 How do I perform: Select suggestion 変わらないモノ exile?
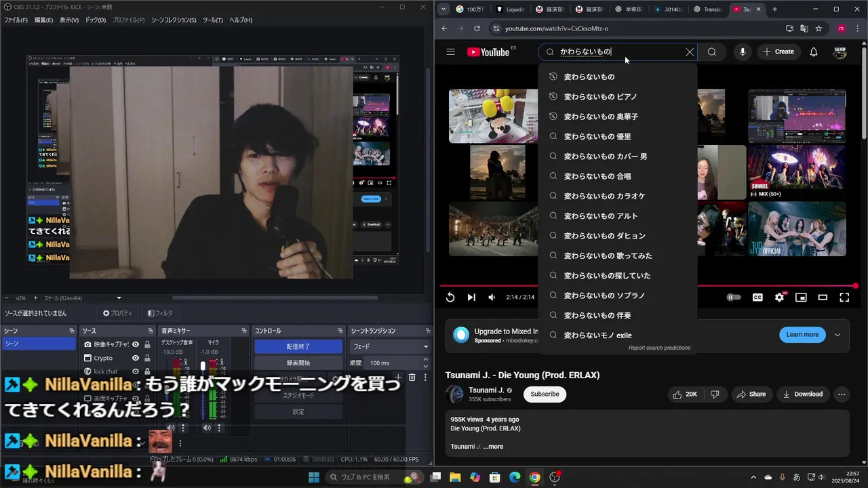click(618, 335)
